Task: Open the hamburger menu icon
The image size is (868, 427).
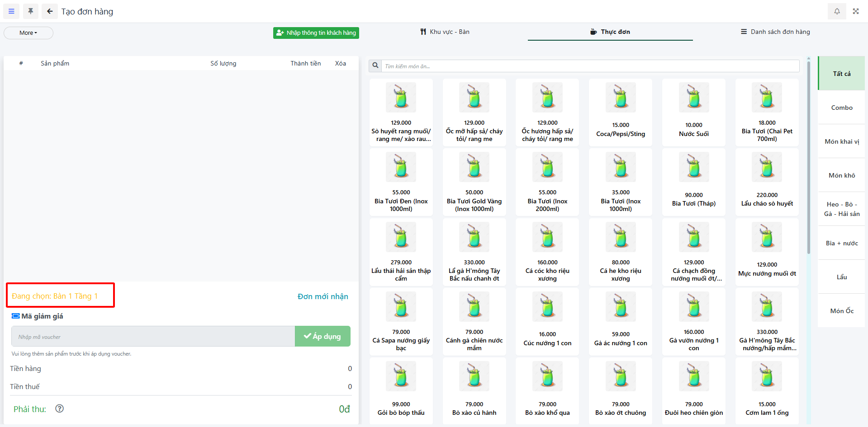Action: click(11, 11)
